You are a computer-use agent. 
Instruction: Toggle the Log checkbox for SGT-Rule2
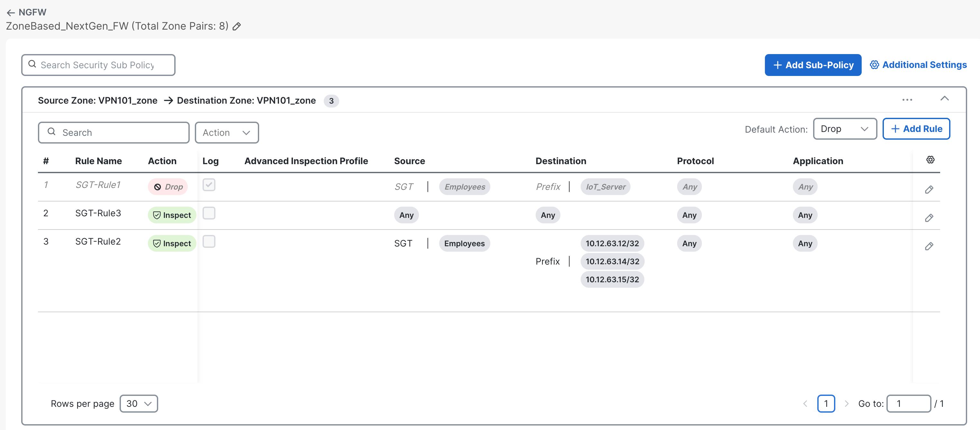coord(209,241)
